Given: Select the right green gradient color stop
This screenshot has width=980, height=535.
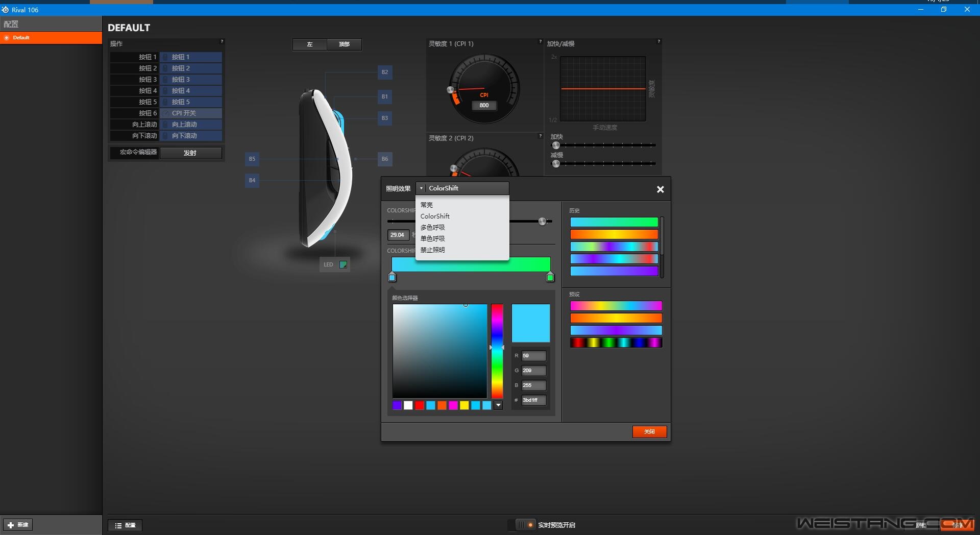Looking at the screenshot, I should pos(550,277).
